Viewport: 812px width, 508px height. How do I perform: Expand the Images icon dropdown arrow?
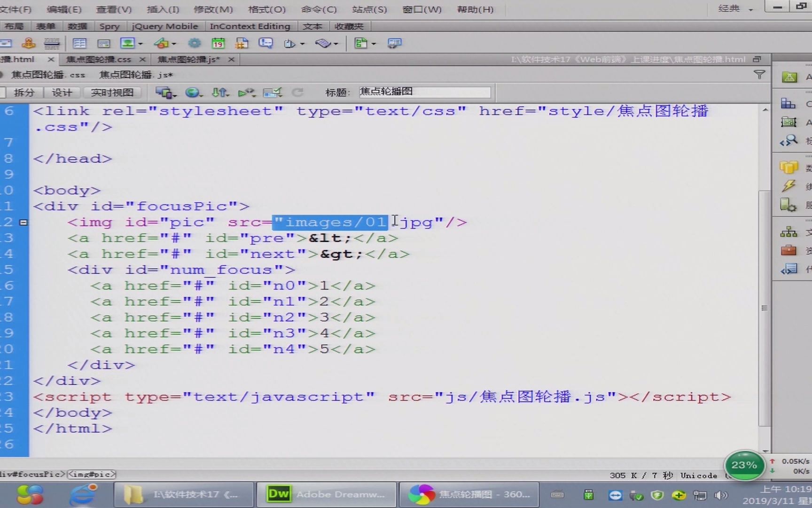click(140, 44)
